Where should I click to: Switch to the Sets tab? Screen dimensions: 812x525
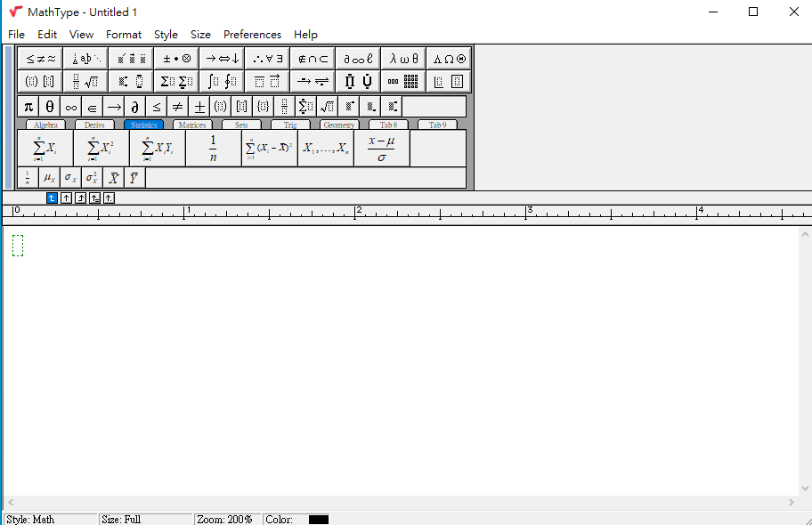tap(241, 125)
